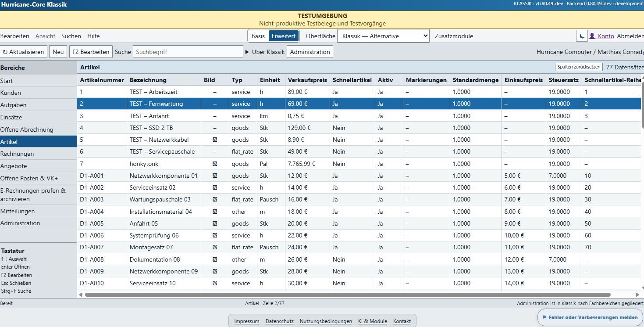Open Zusatzmodule in the top bar

click(454, 36)
